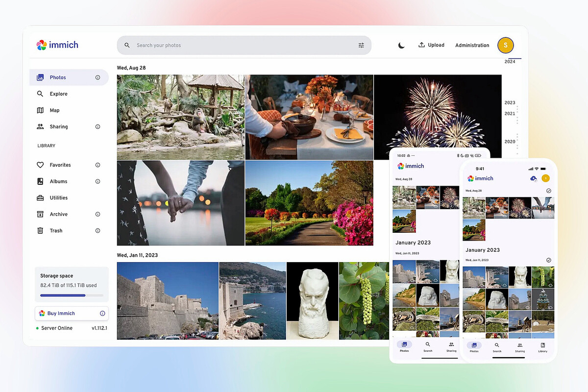Jump to 2021 on the timeline scrubber
Viewport: 588px width, 392px height.
510,114
